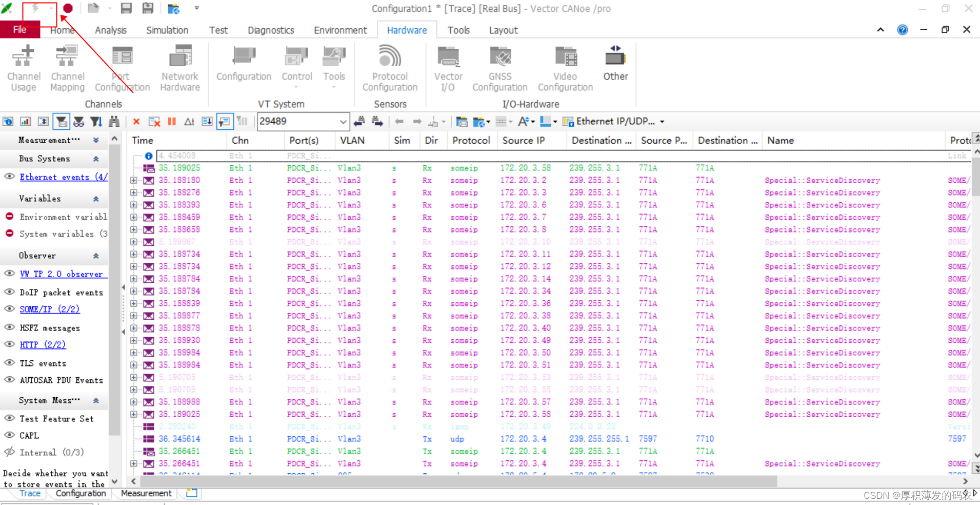980x505 pixels.
Task: Open Network Hardware configuration
Action: (179, 68)
